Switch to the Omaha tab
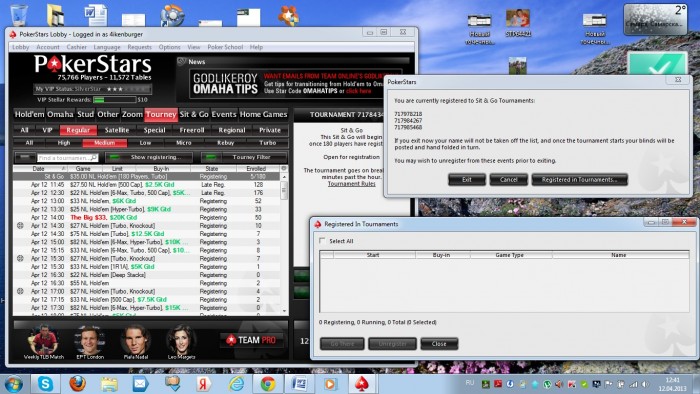The width and height of the screenshot is (700, 394). (60, 114)
